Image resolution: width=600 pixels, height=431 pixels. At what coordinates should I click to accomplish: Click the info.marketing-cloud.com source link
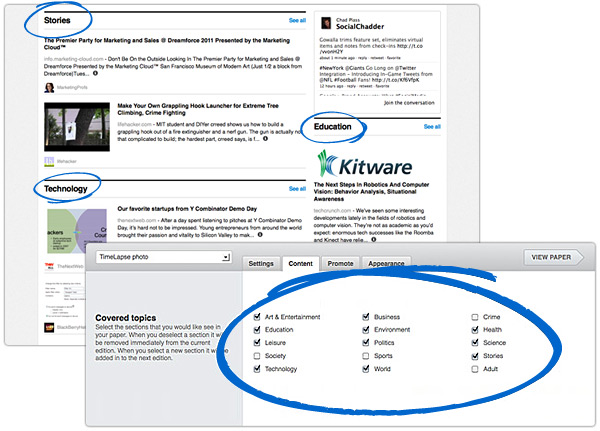[x=73, y=59]
